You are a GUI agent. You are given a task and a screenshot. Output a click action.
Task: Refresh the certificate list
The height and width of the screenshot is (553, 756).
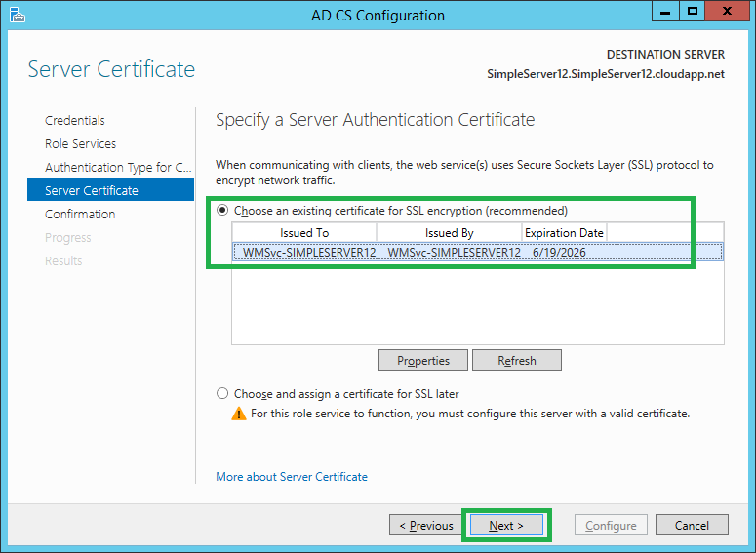(x=517, y=360)
